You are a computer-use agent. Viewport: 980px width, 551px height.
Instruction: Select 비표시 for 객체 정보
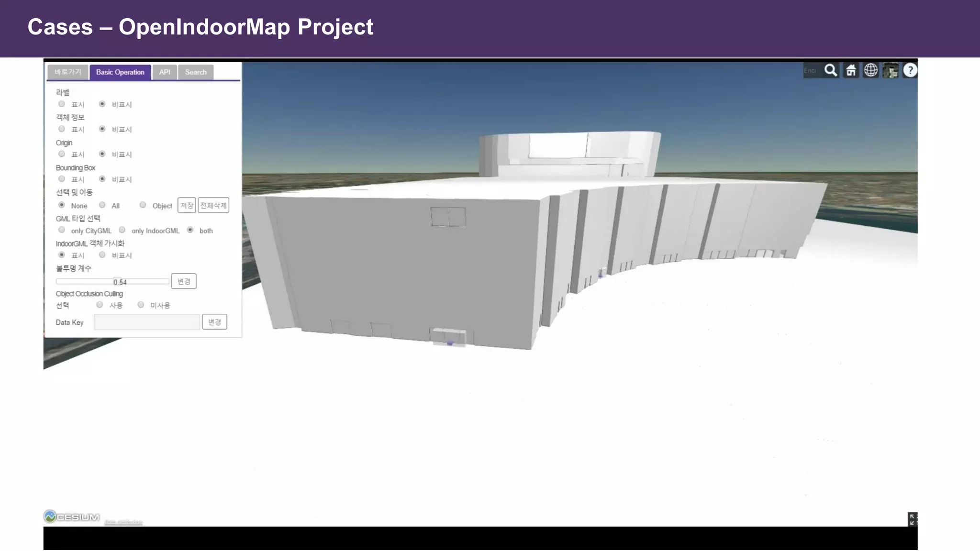[x=102, y=129]
